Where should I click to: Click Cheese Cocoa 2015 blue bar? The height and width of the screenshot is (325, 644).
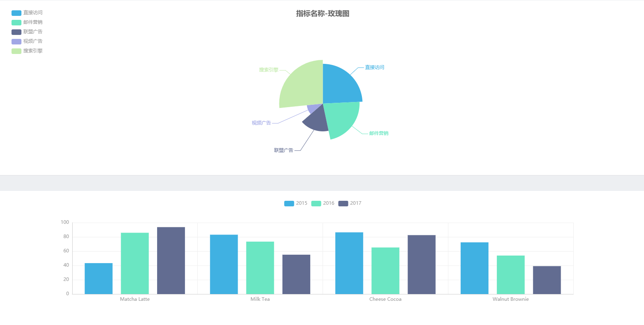349,263
